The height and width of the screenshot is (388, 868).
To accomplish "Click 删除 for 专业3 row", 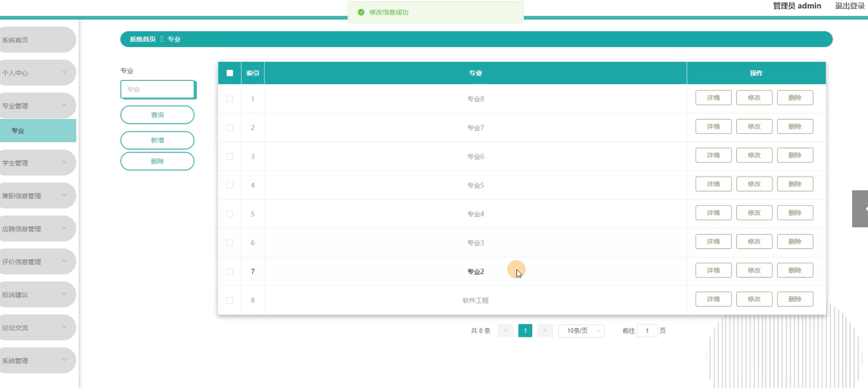I will (795, 242).
